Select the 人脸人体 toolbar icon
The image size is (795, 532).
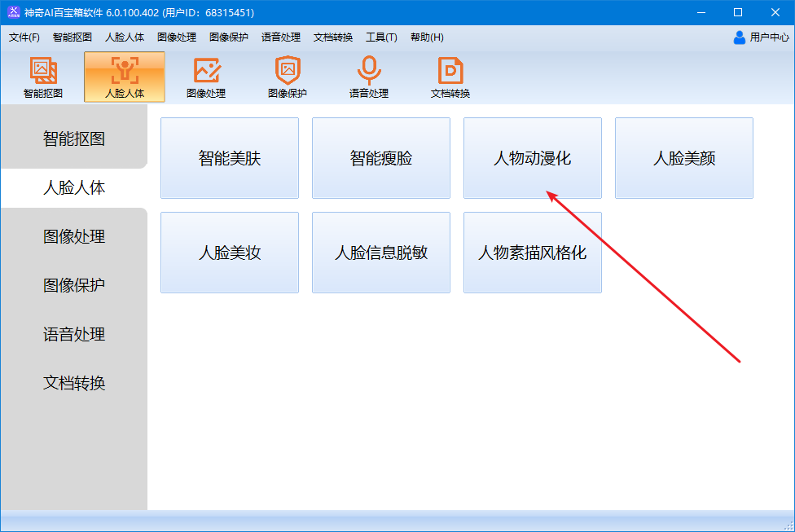click(125, 77)
